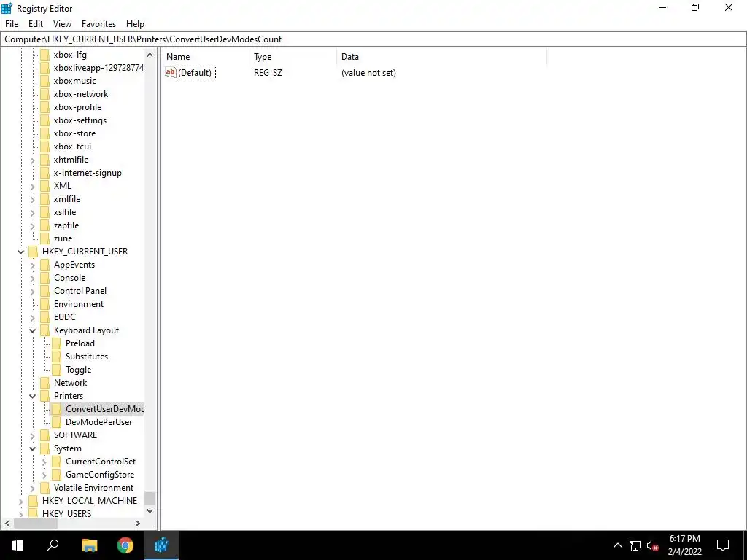Image resolution: width=747 pixels, height=560 pixels.
Task: Expand the CurrentControlSet key
Action: pyautogui.click(x=44, y=462)
